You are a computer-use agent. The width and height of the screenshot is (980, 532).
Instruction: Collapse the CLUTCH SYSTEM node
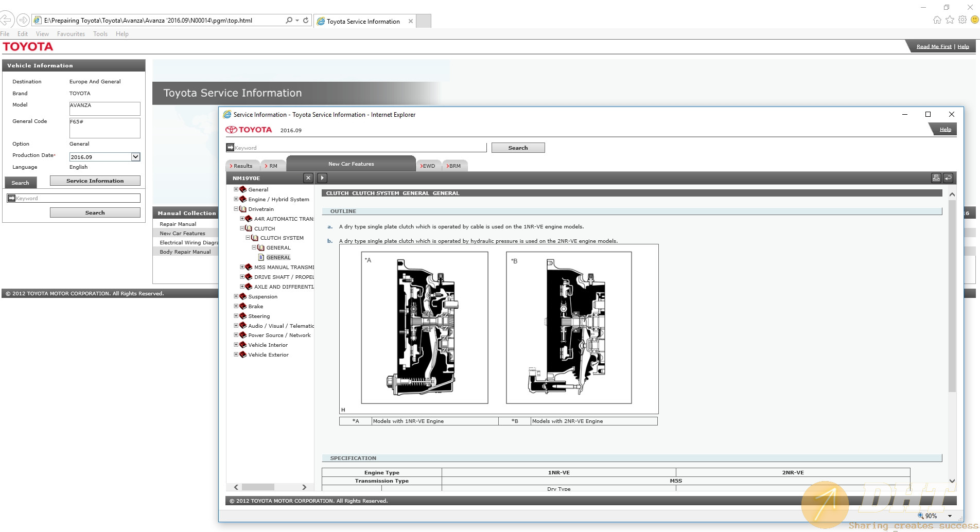pos(248,238)
